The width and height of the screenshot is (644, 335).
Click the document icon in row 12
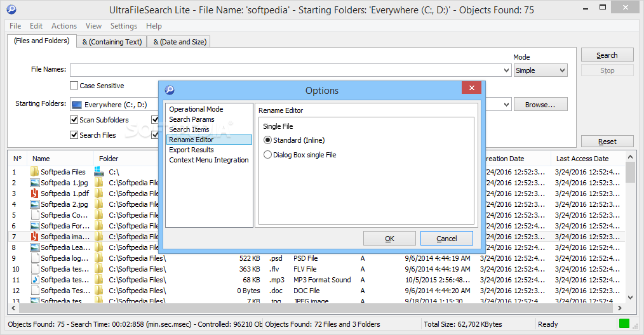pyautogui.click(x=34, y=290)
